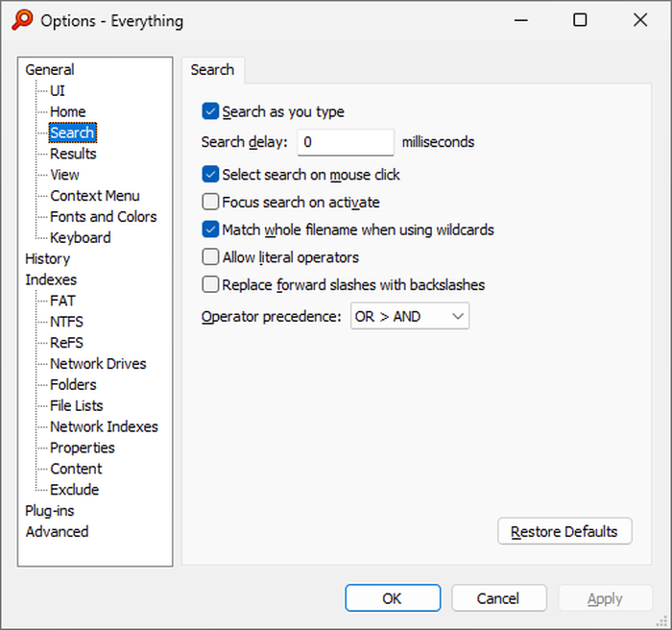672x630 pixels.
Task: Select General in the options tree
Action: click(x=50, y=69)
